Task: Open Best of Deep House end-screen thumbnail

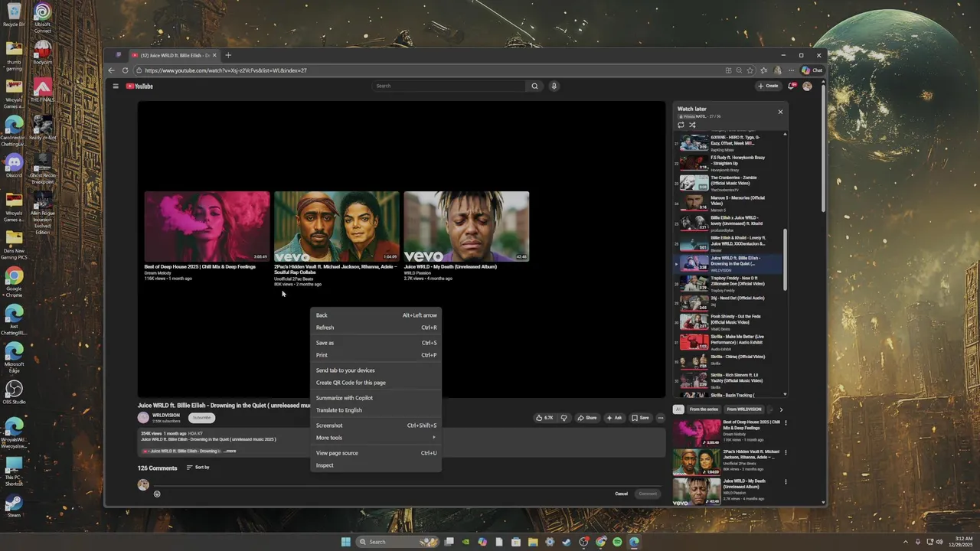Action: click(x=207, y=227)
